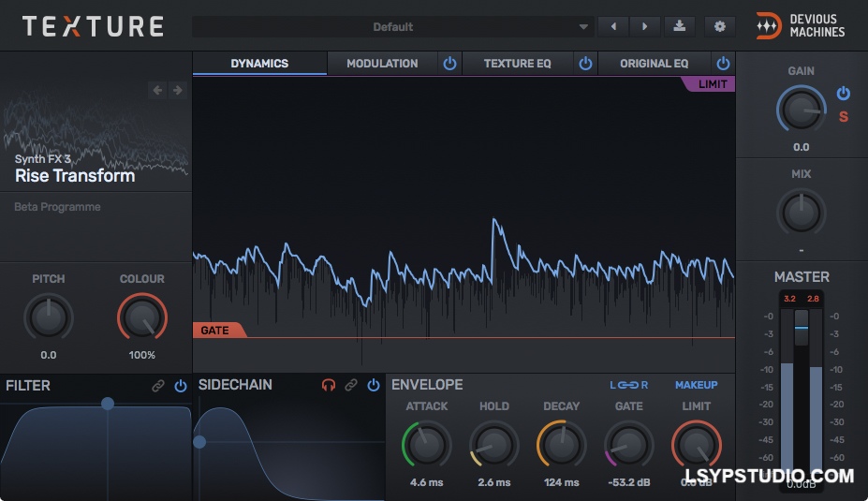868x501 pixels.
Task: Click the Decay knob
Action: click(561, 445)
